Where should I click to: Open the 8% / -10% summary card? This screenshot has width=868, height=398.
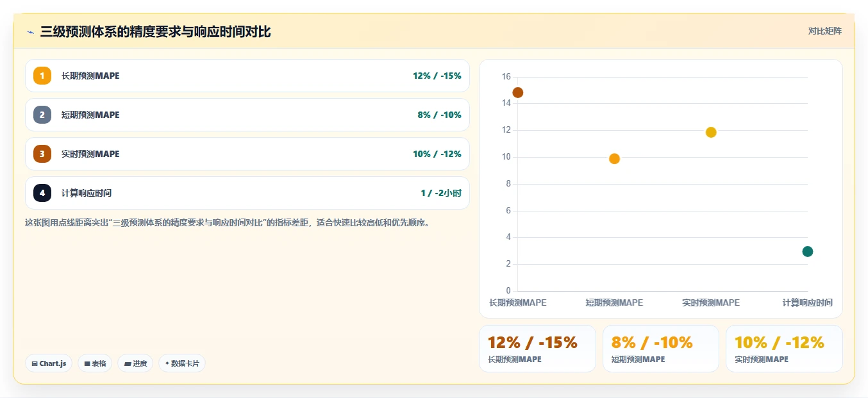pyautogui.click(x=661, y=349)
